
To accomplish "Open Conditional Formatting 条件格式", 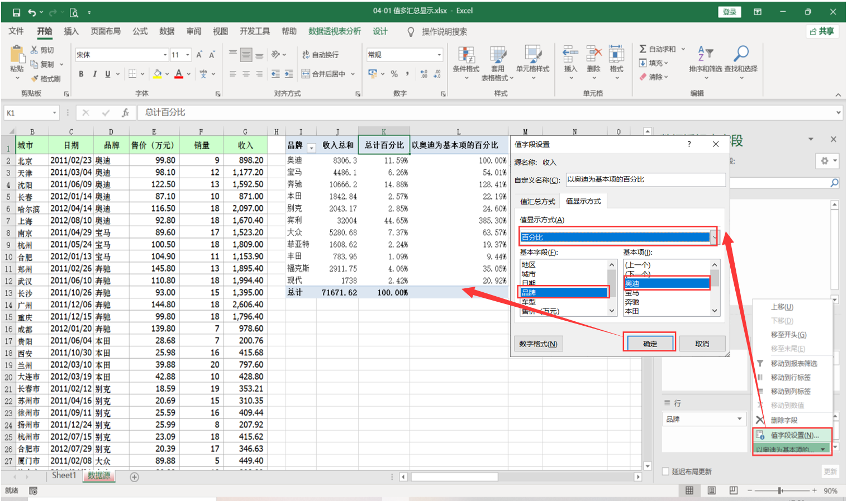I will [x=466, y=63].
